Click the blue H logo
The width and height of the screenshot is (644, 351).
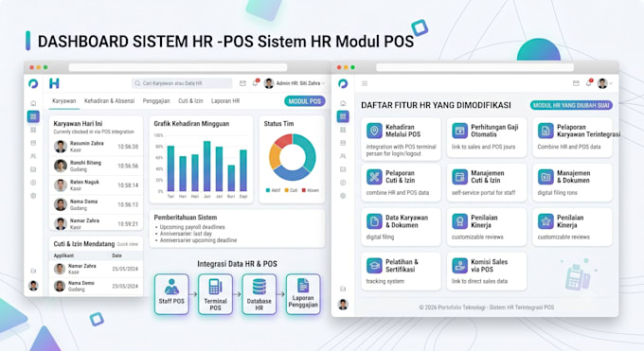point(54,83)
